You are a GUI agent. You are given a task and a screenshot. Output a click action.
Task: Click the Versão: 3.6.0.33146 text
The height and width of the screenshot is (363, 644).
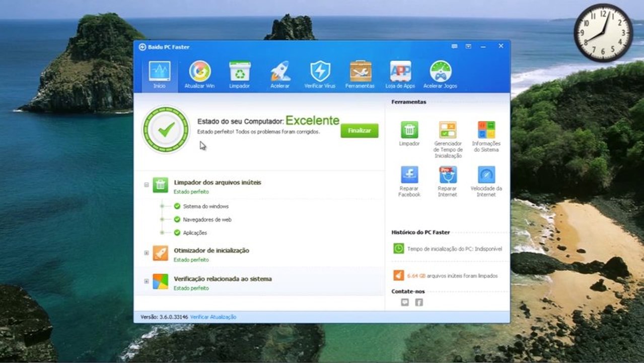164,317
